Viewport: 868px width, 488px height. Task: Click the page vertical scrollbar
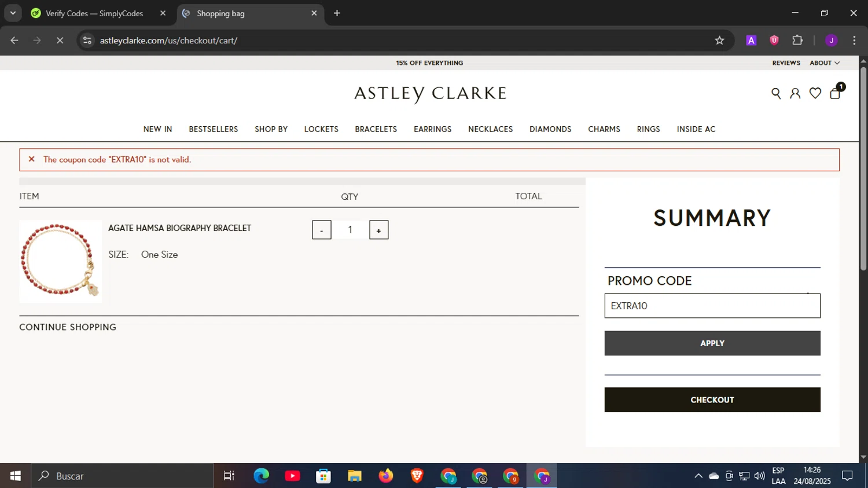pos(863,168)
